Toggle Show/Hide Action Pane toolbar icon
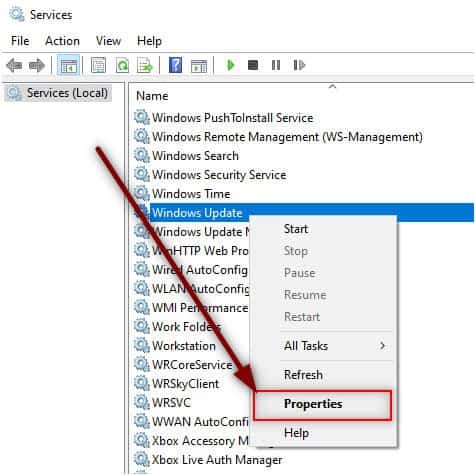 pyautogui.click(x=199, y=65)
